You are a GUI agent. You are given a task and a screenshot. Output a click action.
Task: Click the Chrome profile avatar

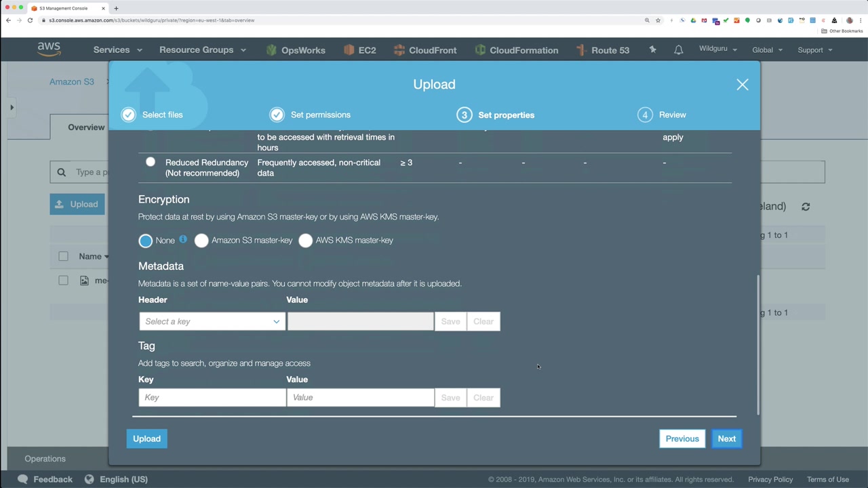point(850,20)
